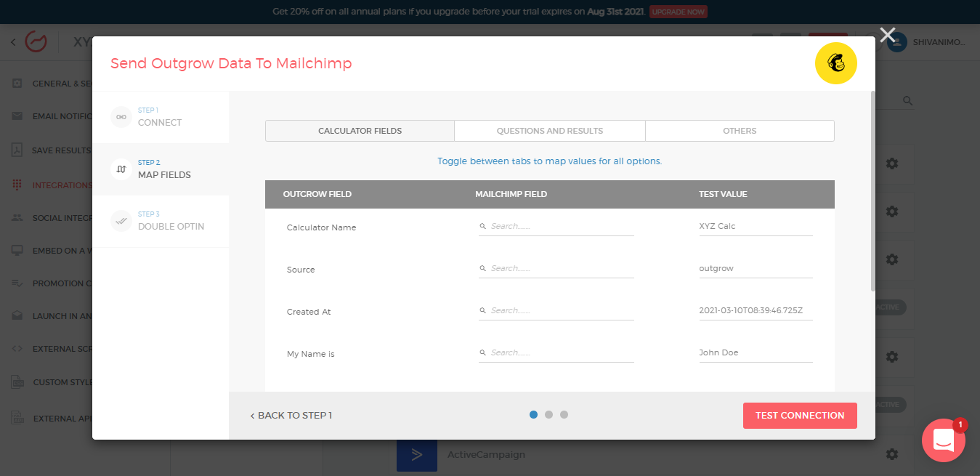The width and height of the screenshot is (980, 476).
Task: Click the dialog vertical scrollbar
Action: click(x=872, y=190)
